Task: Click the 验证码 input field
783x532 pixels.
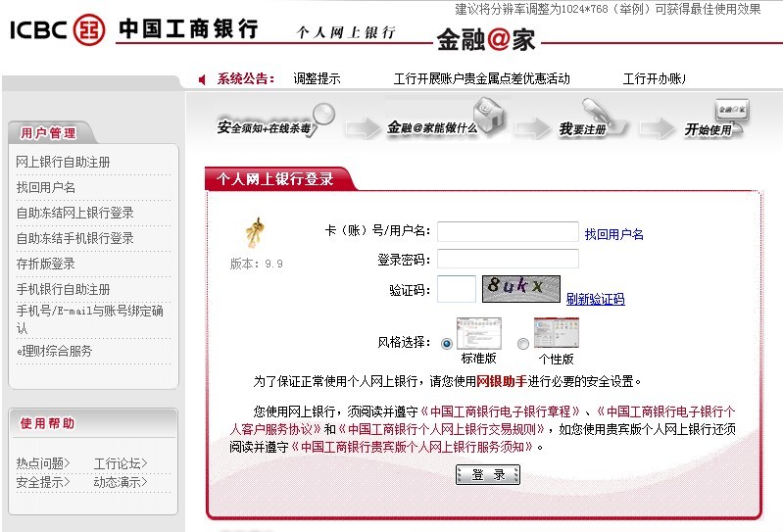Action: point(457,289)
